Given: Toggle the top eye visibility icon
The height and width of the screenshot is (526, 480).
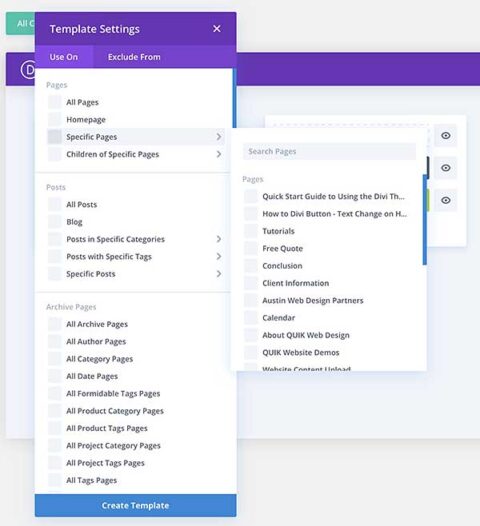Looking at the screenshot, I should pyautogui.click(x=445, y=136).
